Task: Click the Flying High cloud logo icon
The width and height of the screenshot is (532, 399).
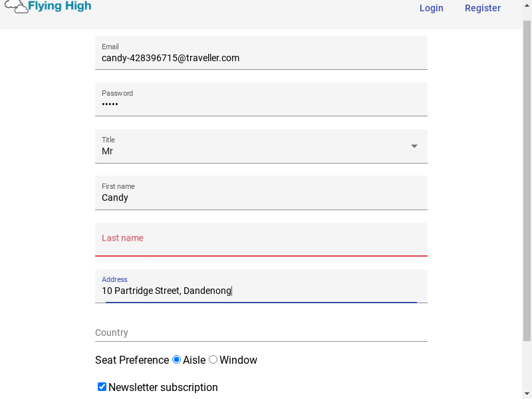Action: (x=16, y=7)
